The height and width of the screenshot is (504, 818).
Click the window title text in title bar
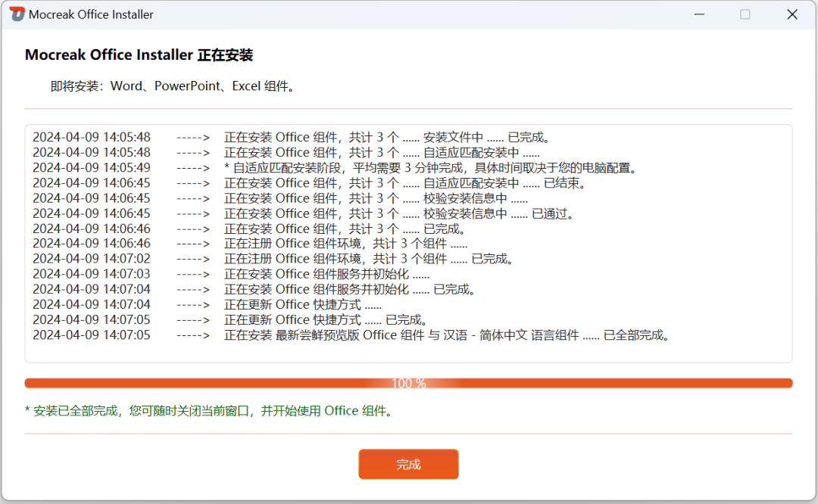pos(91,14)
